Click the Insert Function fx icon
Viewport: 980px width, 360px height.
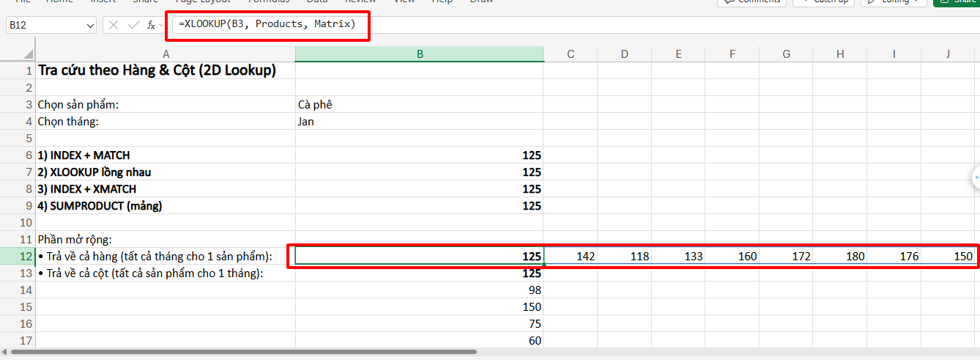pos(151,25)
